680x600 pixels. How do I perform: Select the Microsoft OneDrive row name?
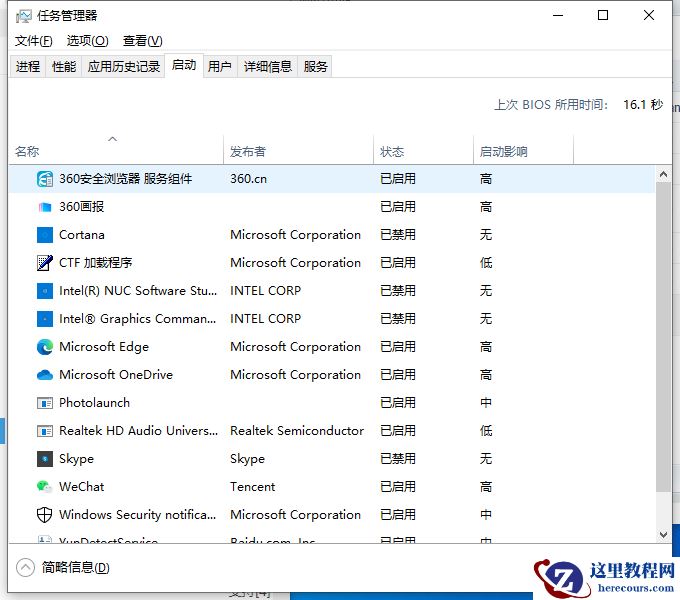point(116,375)
